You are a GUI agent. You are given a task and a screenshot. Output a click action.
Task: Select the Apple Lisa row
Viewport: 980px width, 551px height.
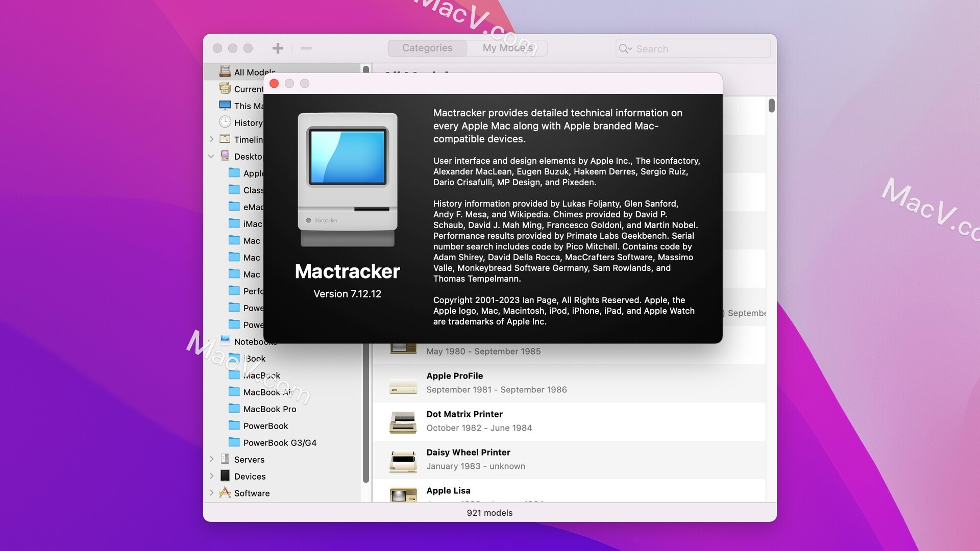point(569,491)
